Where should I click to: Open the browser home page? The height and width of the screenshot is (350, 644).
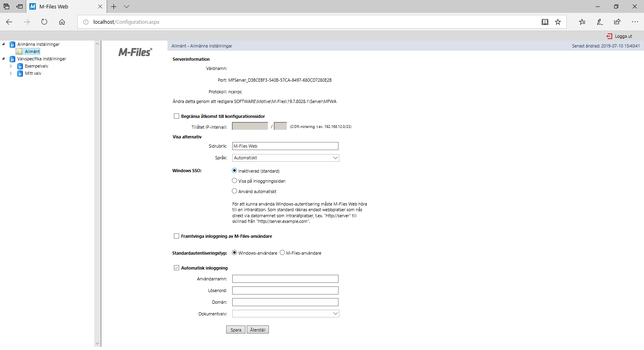point(62,22)
